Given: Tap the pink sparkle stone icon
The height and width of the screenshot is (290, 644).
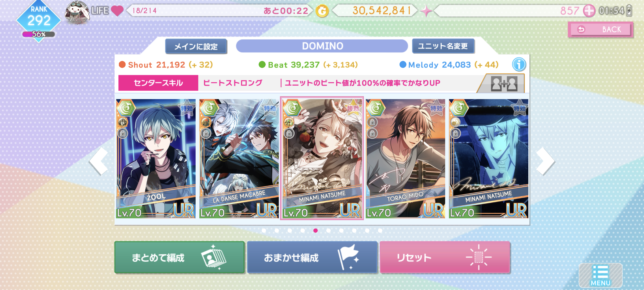Looking at the screenshot, I should [426, 11].
